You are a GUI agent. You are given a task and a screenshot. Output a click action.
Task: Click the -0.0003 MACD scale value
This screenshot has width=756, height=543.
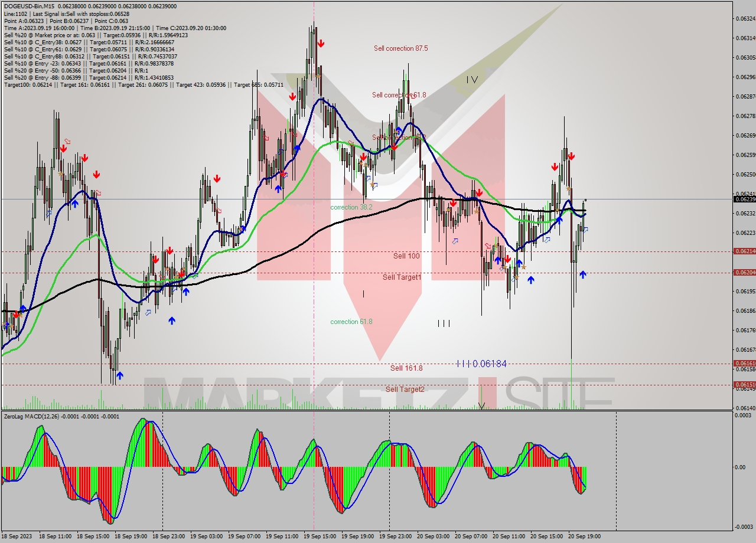(742, 526)
